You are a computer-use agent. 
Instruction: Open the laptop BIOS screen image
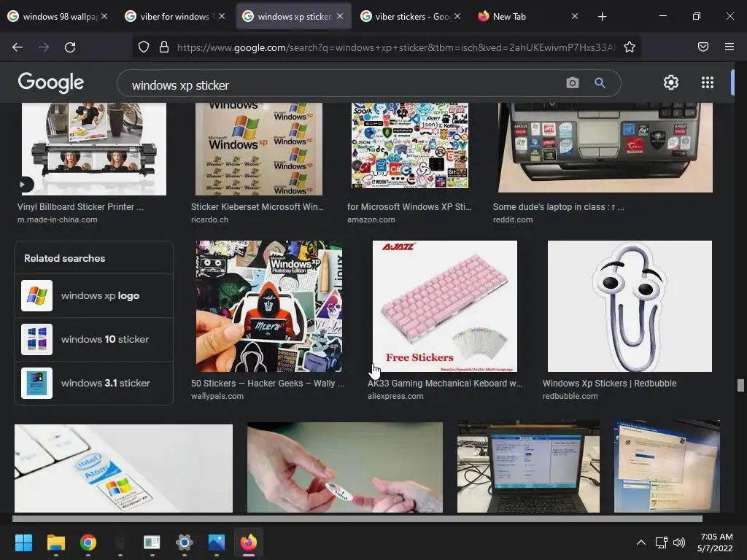click(528, 466)
